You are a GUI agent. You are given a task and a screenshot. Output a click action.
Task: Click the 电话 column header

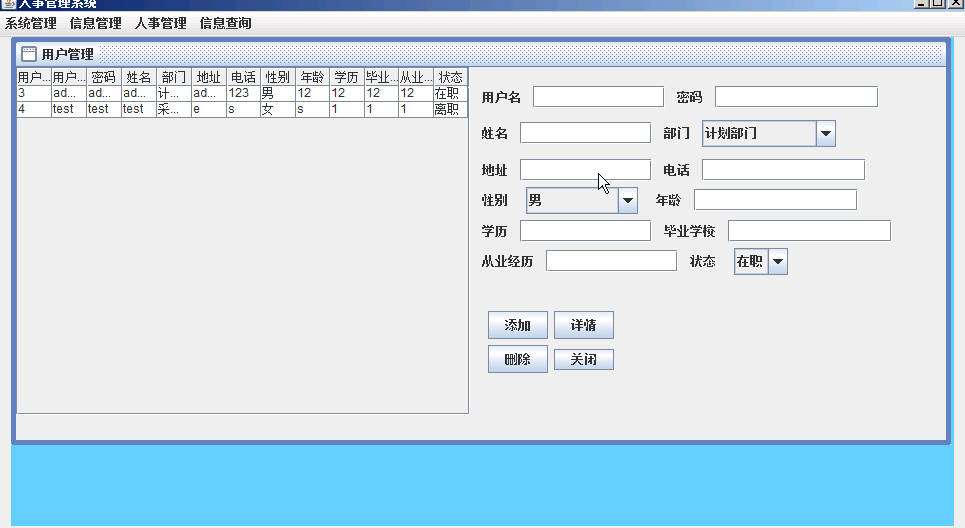click(243, 77)
